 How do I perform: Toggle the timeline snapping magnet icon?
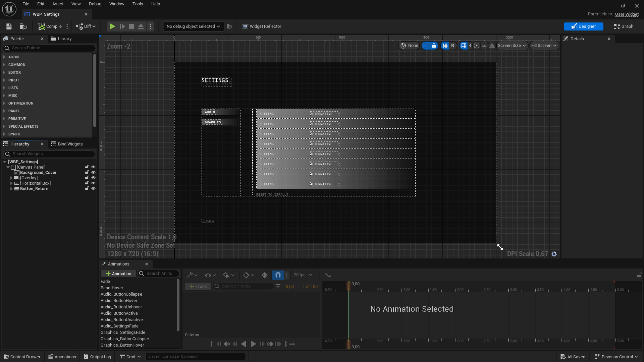(x=278, y=275)
